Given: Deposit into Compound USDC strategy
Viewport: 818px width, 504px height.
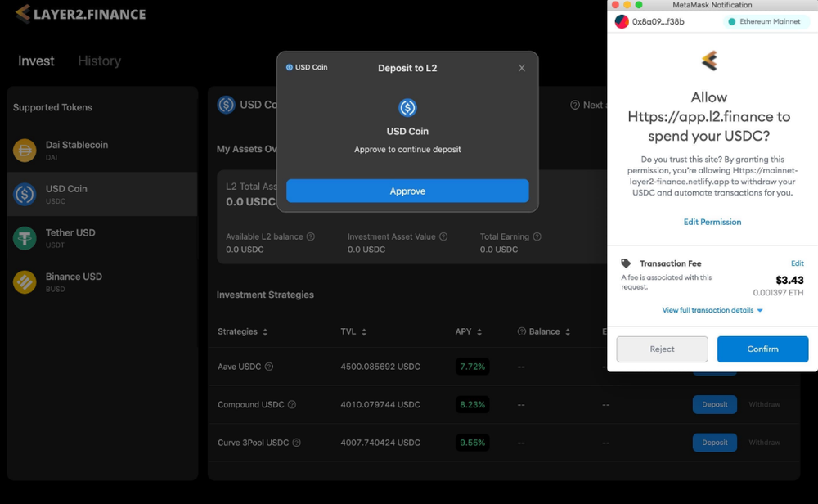Looking at the screenshot, I should point(715,404).
